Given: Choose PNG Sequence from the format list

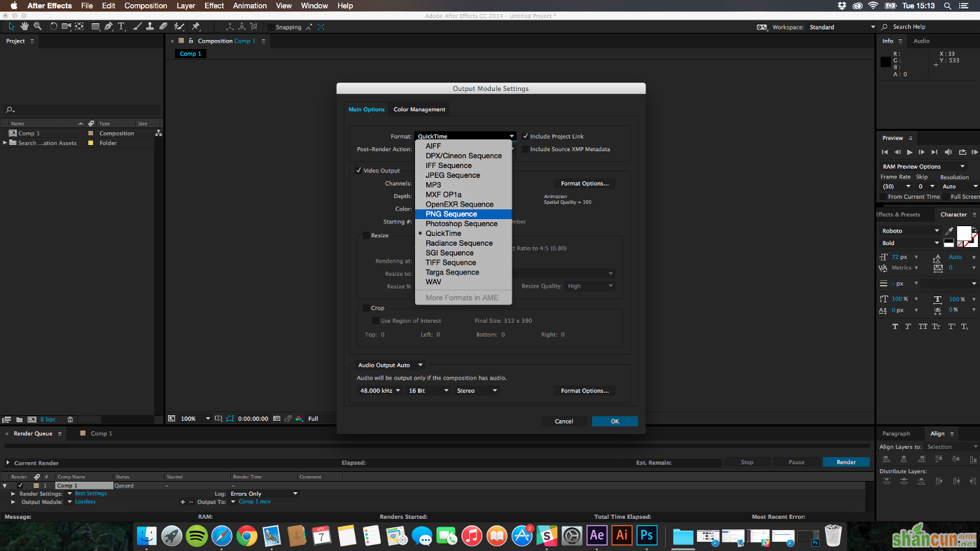Looking at the screenshot, I should click(463, 214).
